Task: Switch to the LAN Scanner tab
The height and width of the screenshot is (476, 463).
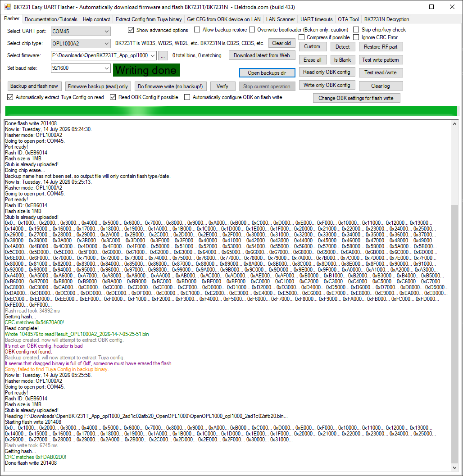Action: (x=281, y=19)
